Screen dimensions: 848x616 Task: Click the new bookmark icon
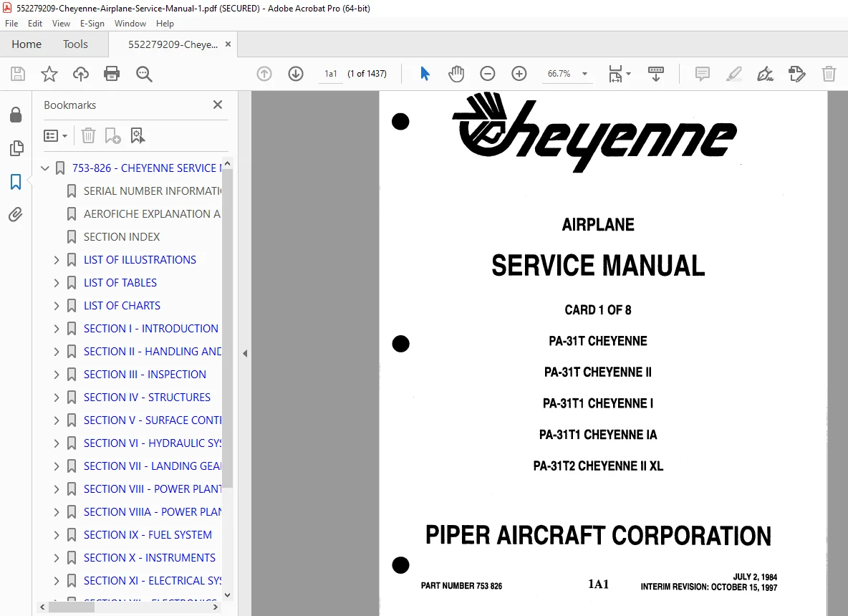(112, 136)
